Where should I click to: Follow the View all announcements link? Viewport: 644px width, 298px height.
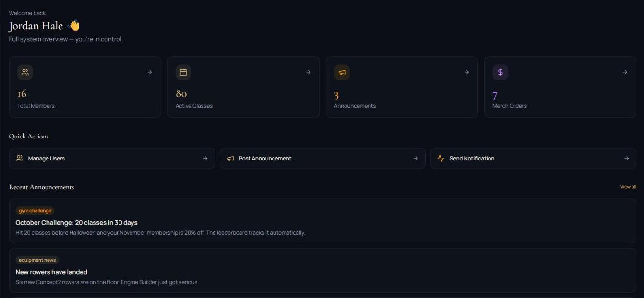pos(628,187)
